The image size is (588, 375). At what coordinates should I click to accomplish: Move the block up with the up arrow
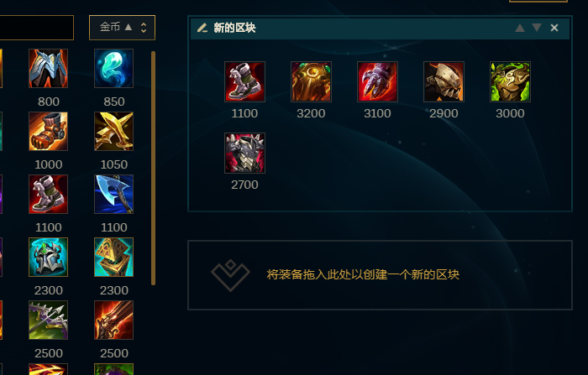point(520,28)
